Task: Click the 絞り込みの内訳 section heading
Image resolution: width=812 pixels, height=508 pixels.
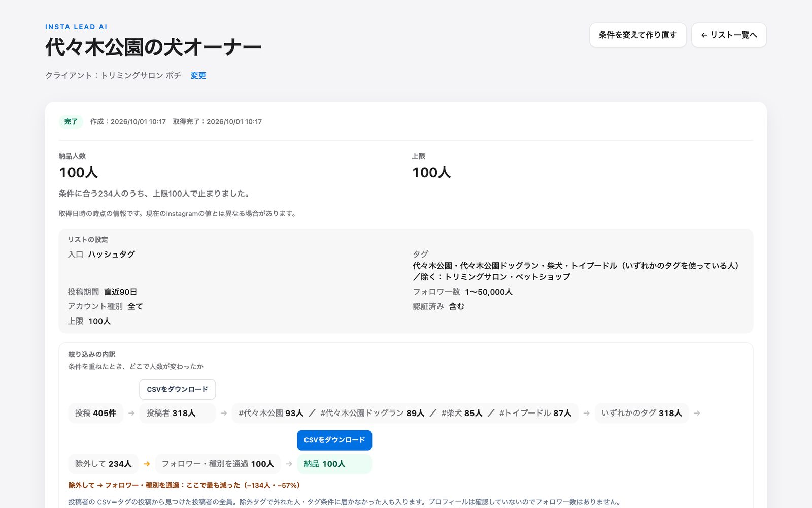Action: click(92, 354)
